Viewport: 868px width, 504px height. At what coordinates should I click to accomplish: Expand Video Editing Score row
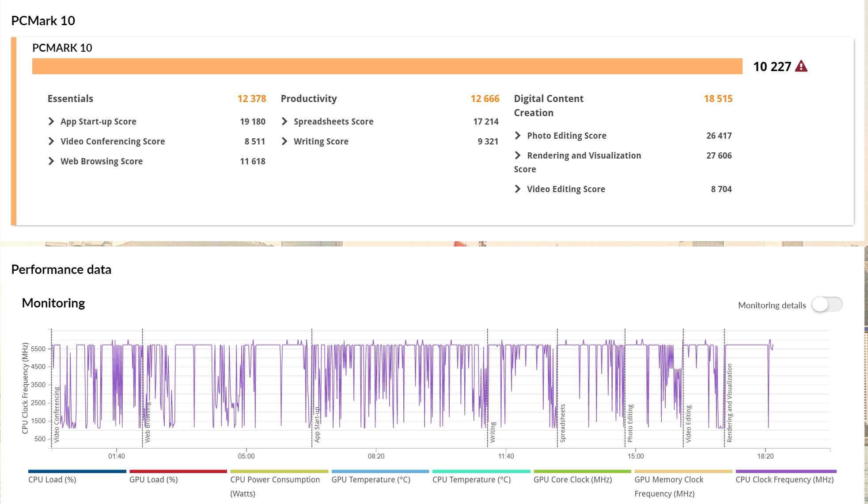point(518,189)
